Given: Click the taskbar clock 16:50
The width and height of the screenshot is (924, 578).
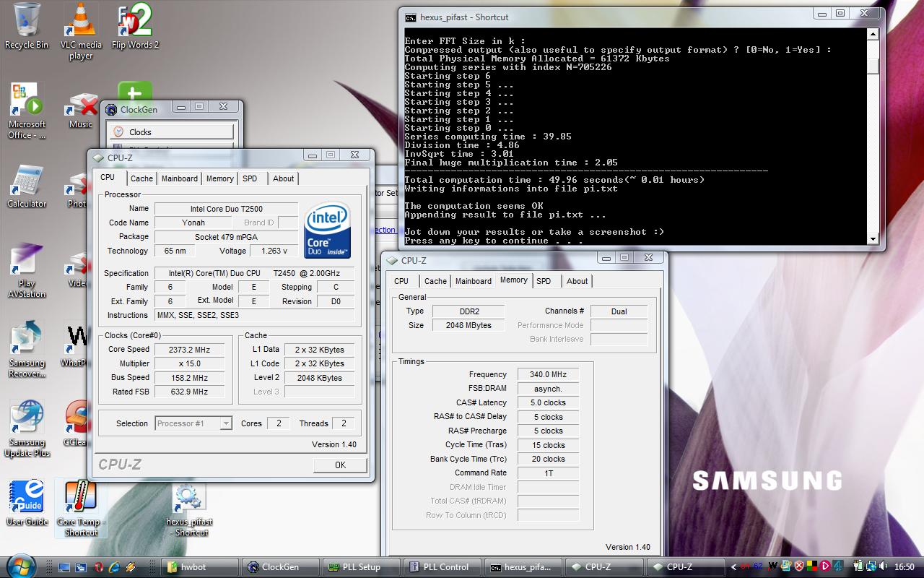Looking at the screenshot, I should 904,567.
